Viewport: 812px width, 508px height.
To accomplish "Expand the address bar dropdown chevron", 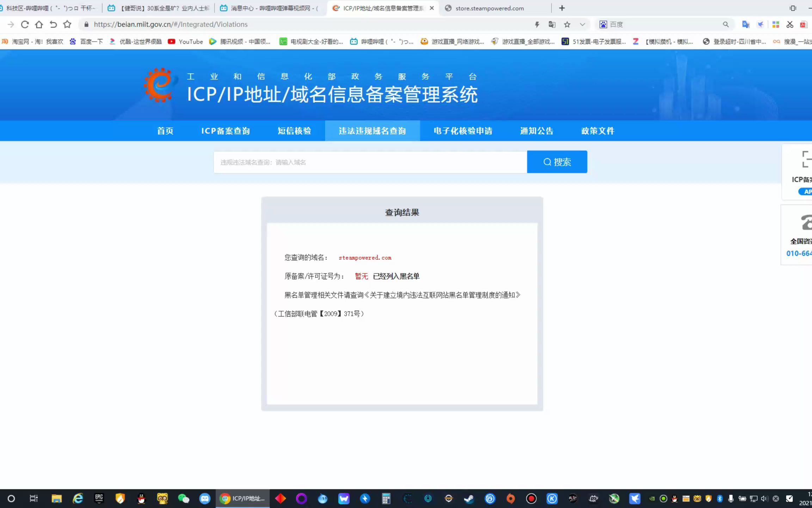I will click(x=582, y=24).
